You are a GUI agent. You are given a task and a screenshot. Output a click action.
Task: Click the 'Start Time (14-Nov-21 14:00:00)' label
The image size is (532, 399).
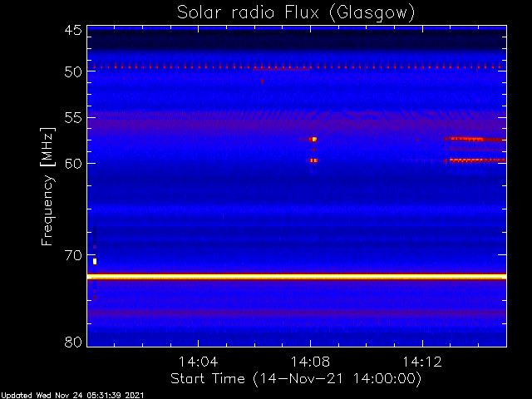(296, 379)
